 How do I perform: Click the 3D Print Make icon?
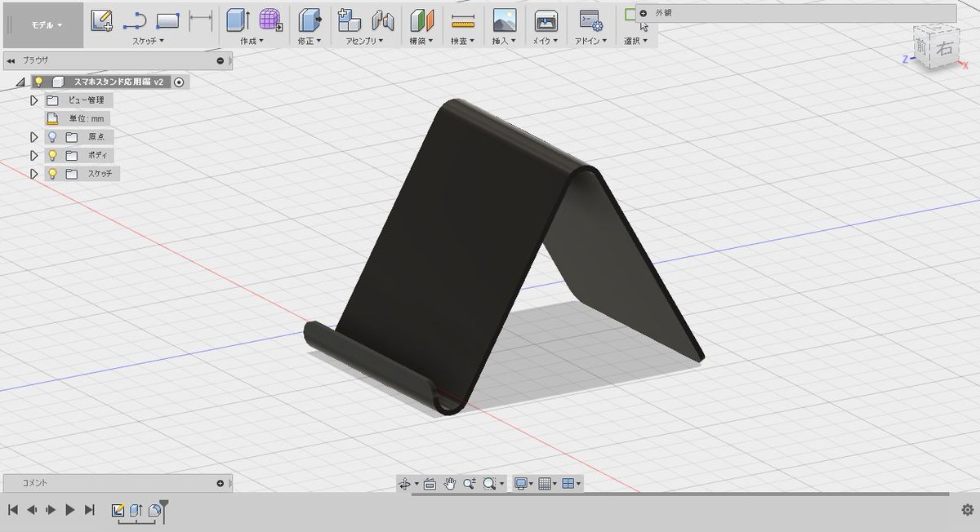(x=545, y=20)
